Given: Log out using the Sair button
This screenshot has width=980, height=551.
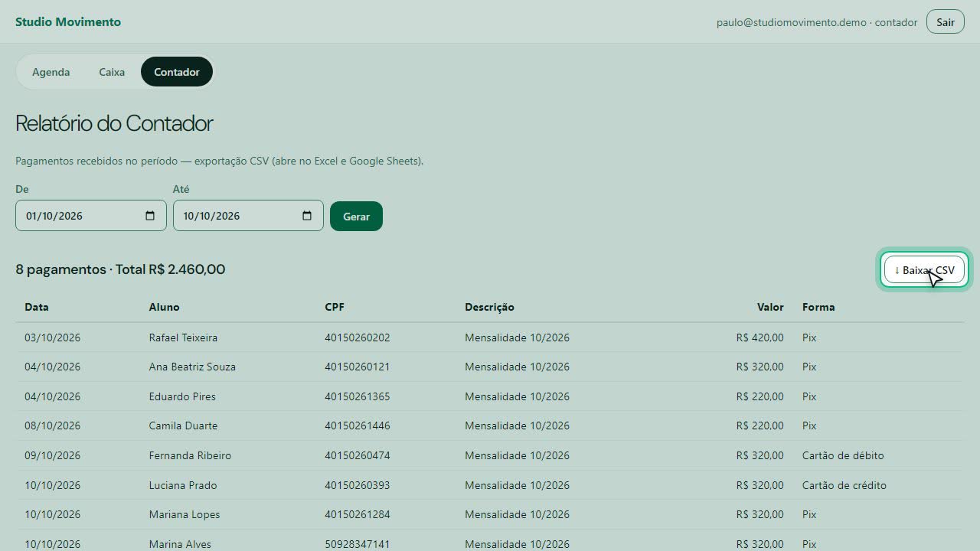Looking at the screenshot, I should [x=946, y=22].
